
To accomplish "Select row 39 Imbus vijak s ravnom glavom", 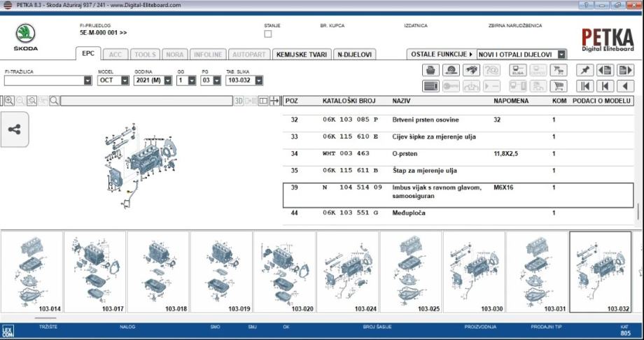I will pos(458,195).
